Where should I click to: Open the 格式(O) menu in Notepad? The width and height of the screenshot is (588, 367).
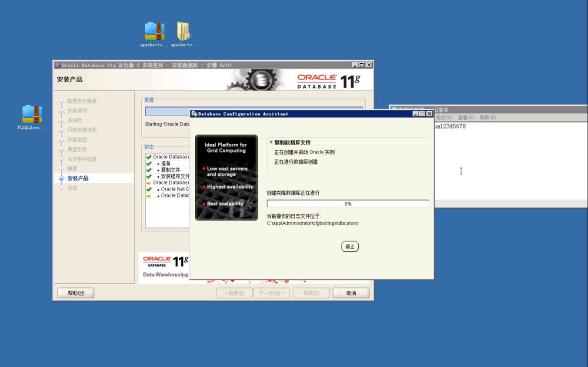444,118
